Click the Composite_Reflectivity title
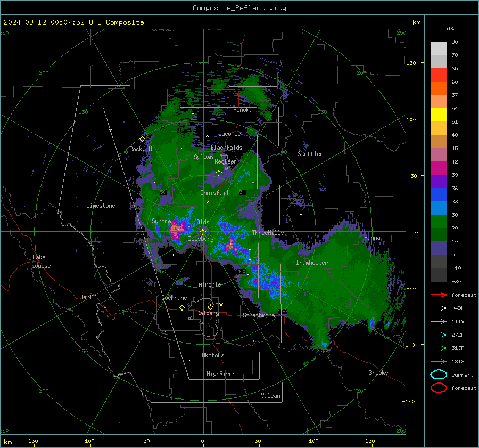Image resolution: width=479 pixels, height=448 pixels. (x=239, y=8)
